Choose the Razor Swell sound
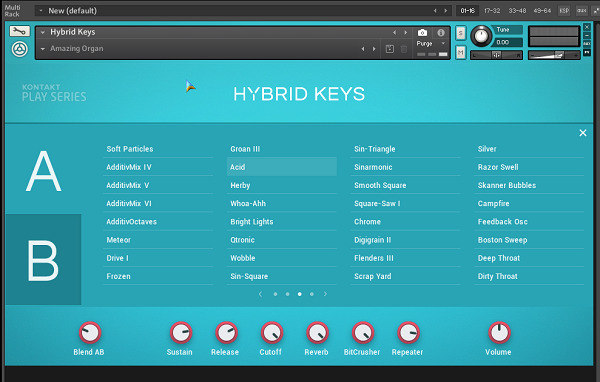This screenshot has height=382, width=600. 529,167
